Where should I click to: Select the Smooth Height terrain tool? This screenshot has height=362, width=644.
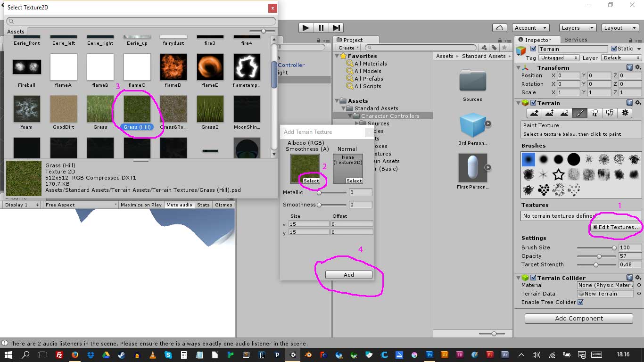564,113
